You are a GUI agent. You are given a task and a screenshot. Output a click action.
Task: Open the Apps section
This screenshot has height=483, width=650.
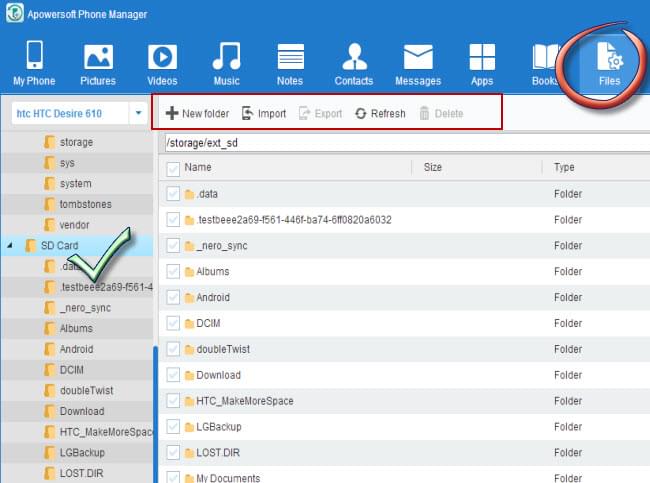[482, 63]
